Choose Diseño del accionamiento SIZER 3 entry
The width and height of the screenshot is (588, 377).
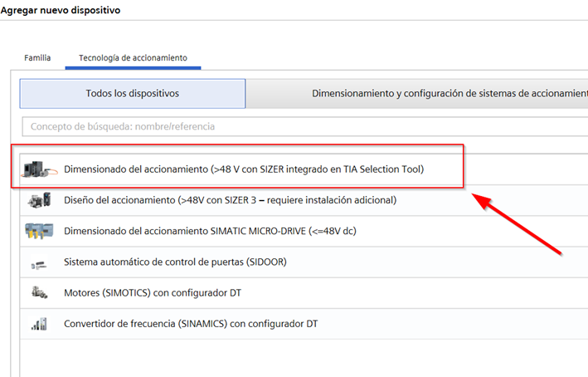(x=230, y=200)
